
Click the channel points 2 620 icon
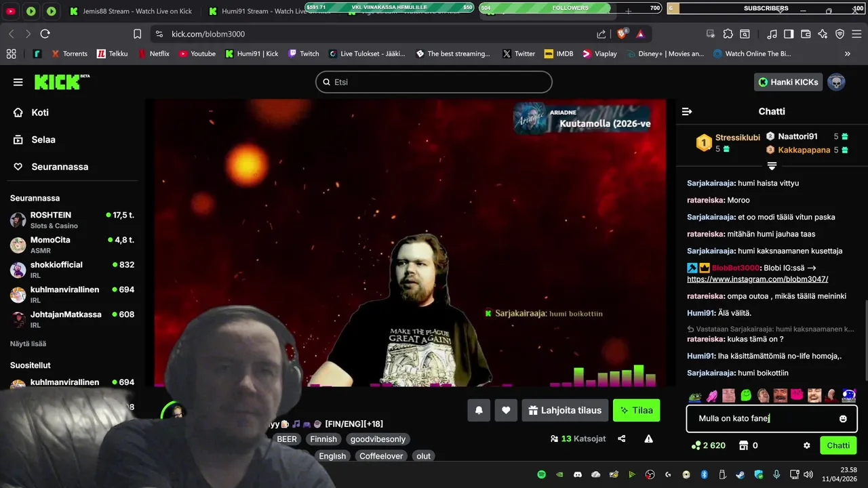(x=696, y=445)
